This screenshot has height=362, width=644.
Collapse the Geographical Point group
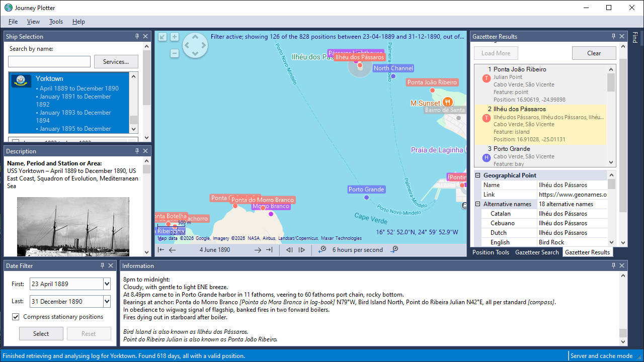coord(478,175)
